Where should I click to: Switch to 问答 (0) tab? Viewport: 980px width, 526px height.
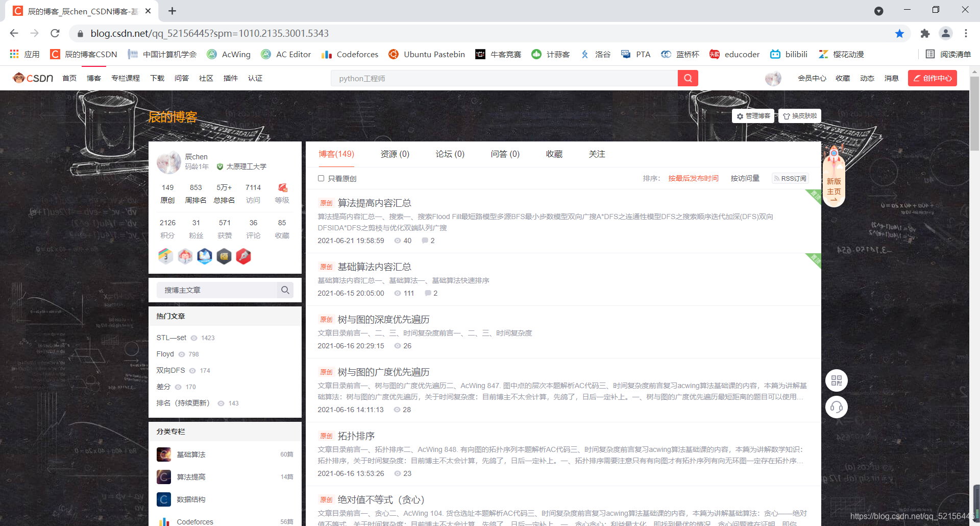pos(505,154)
